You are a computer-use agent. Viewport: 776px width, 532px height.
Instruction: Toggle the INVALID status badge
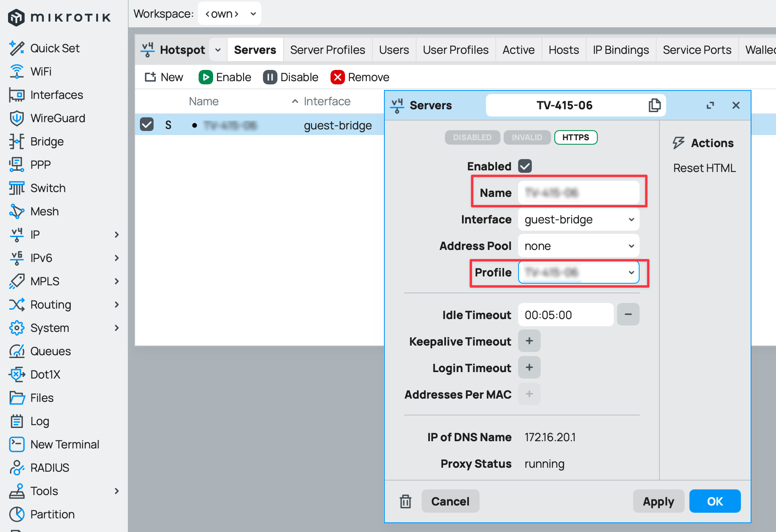[x=527, y=137]
